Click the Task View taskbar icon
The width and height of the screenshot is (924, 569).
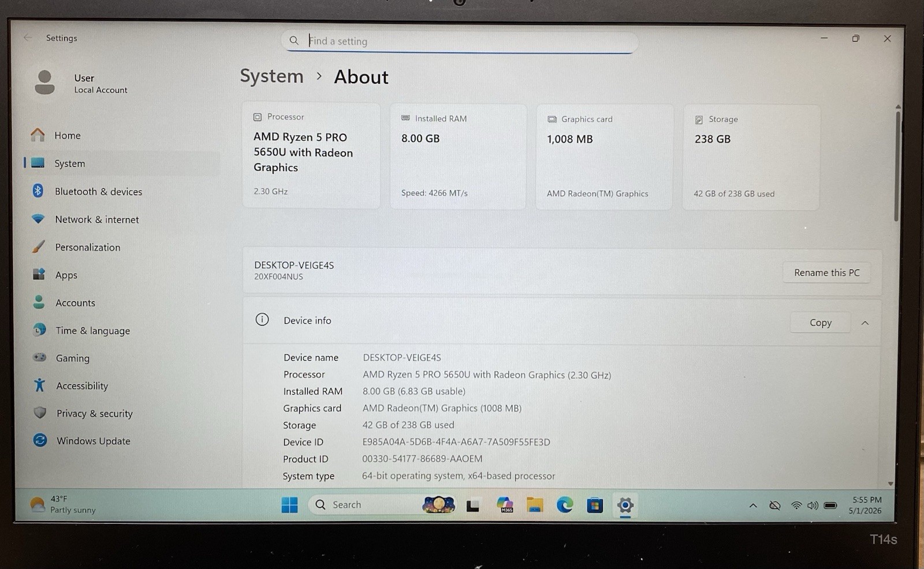473,506
